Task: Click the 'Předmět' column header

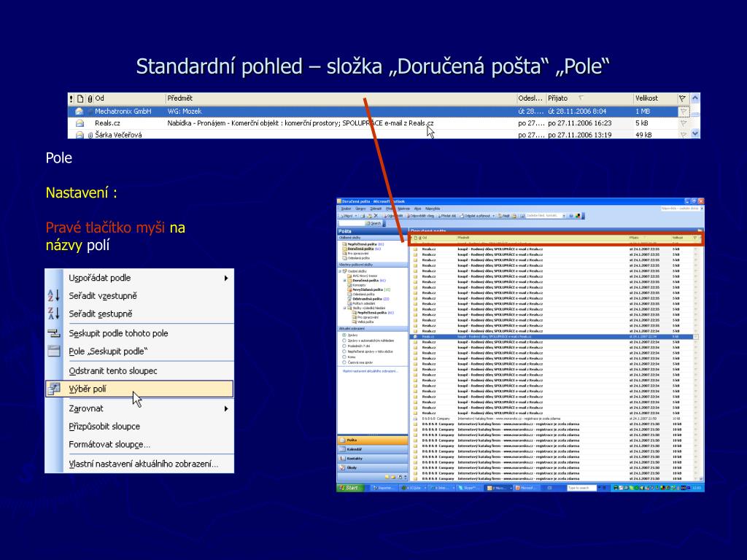Action: tap(341, 98)
